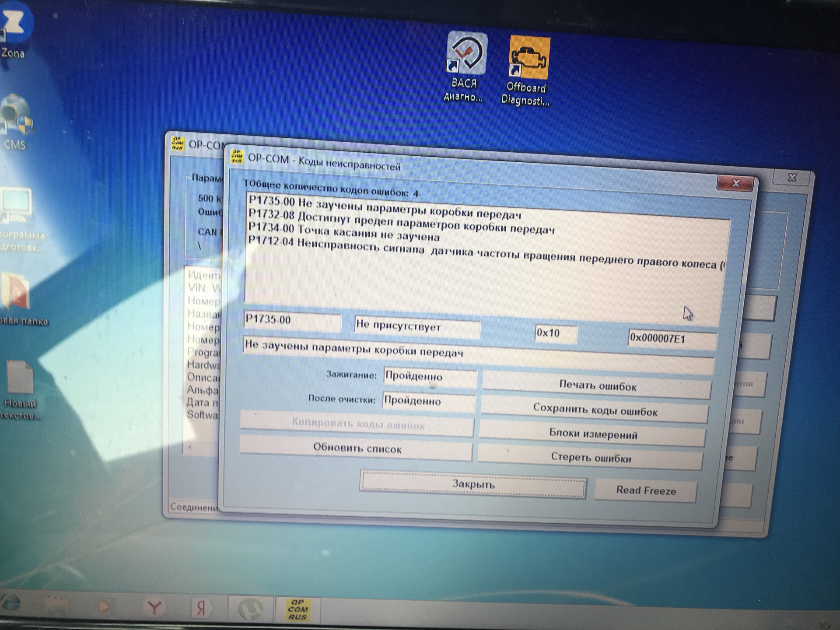Click Печать ошибок button
Viewport: 840px width, 630px height.
coord(597,385)
